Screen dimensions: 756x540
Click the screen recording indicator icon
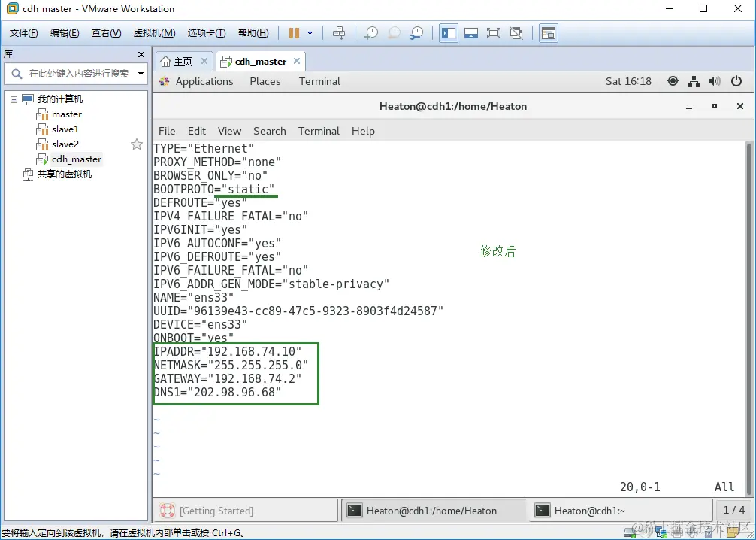673,81
